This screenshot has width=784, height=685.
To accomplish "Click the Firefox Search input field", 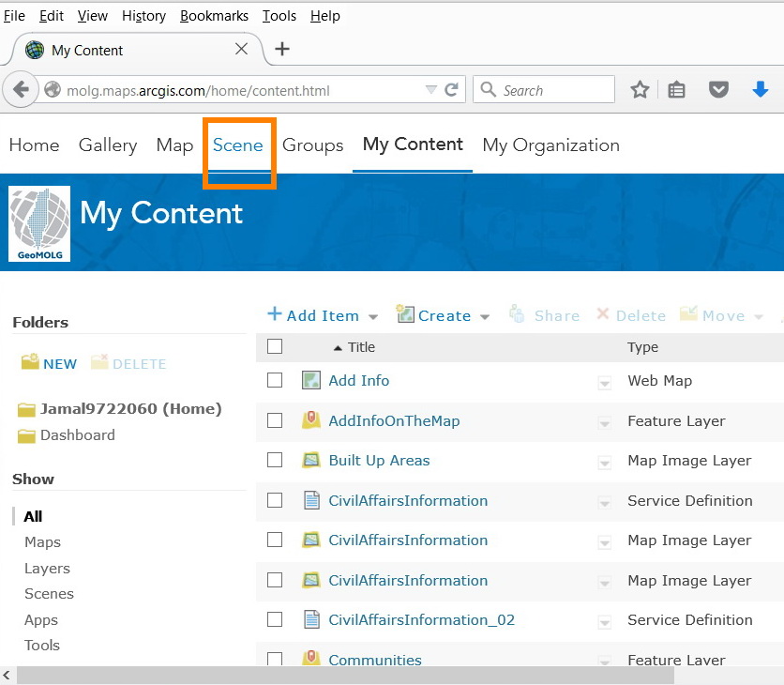I will (554, 90).
